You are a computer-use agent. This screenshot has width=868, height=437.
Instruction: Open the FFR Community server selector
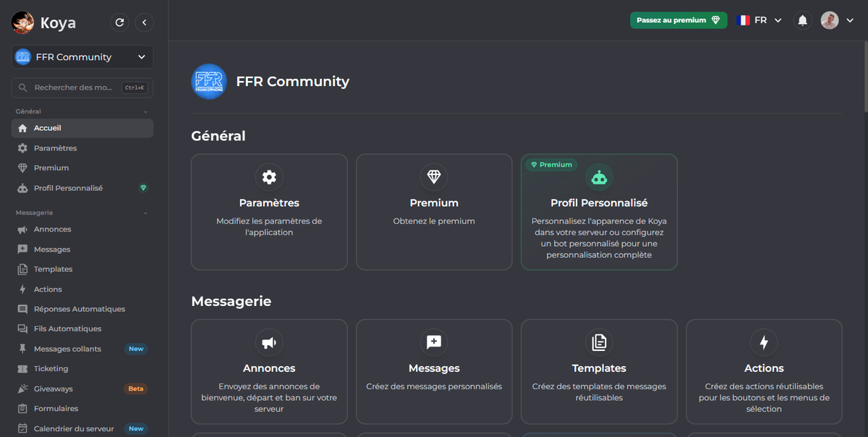click(82, 57)
